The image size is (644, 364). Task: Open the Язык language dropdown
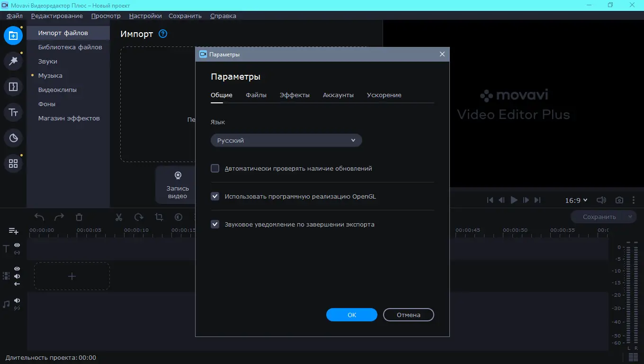click(x=286, y=140)
